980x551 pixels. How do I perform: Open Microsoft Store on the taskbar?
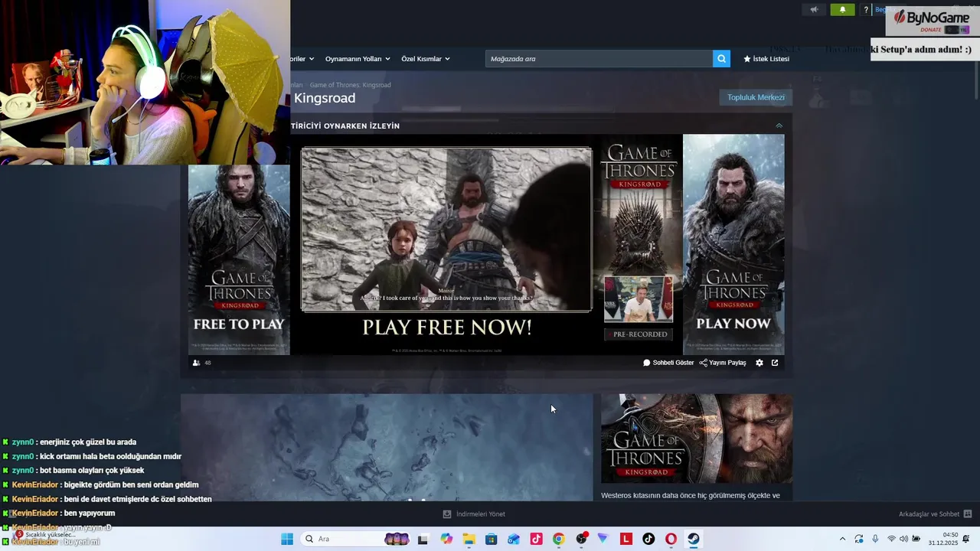click(492, 539)
